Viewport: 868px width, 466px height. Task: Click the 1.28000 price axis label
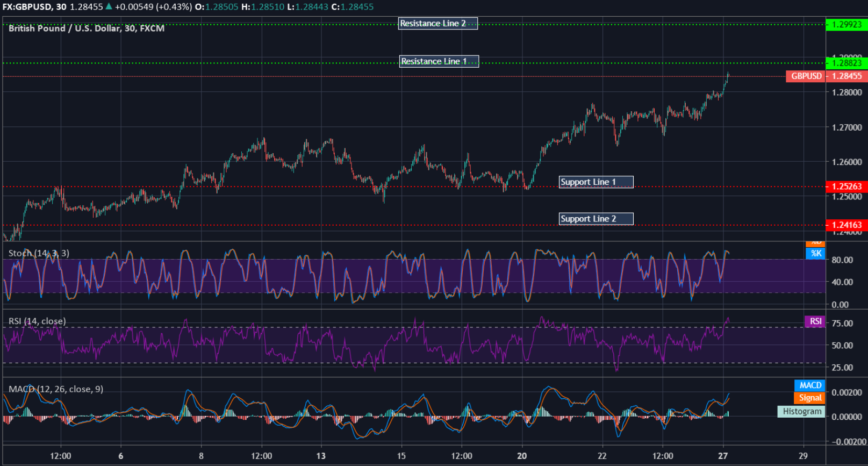click(847, 92)
